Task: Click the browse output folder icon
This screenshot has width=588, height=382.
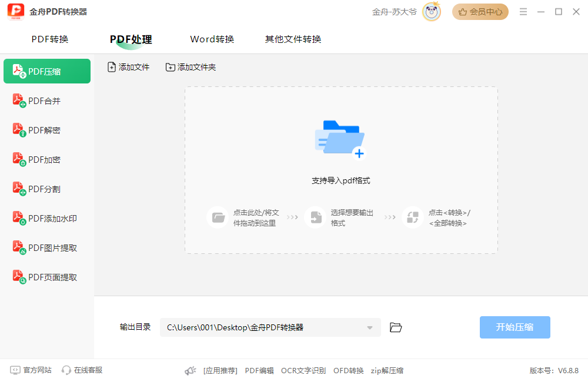Action: tap(396, 327)
